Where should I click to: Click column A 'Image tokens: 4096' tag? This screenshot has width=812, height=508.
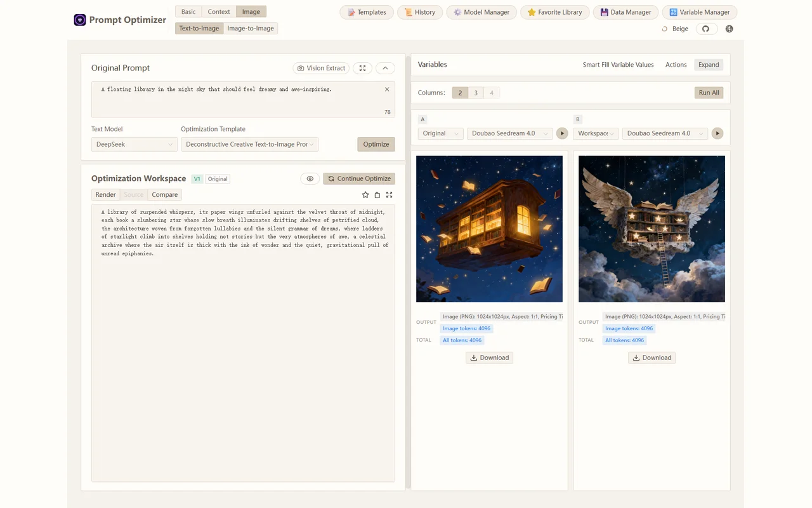click(467, 328)
